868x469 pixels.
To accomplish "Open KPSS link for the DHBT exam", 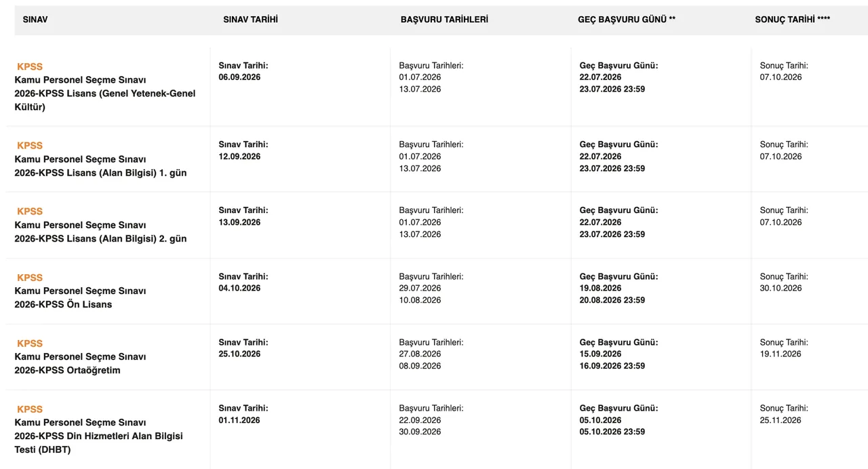I will (x=30, y=409).
